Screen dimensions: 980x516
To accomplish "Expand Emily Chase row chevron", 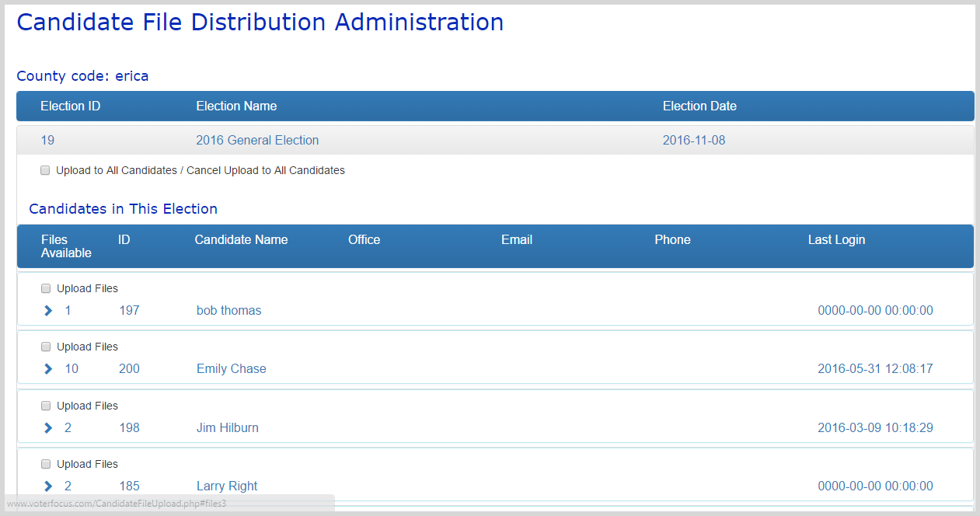I will (x=48, y=369).
